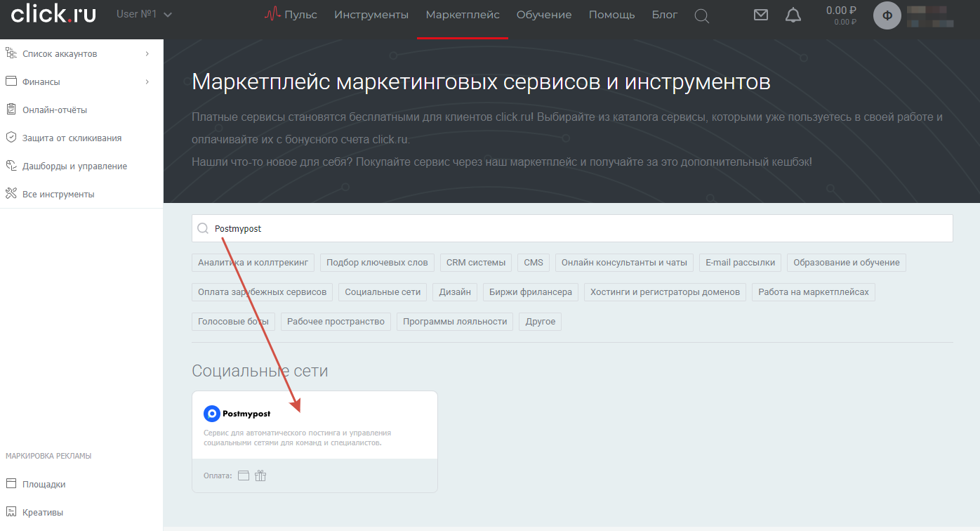Open the Помощь menu
The height and width of the screenshot is (531, 980).
pyautogui.click(x=612, y=15)
